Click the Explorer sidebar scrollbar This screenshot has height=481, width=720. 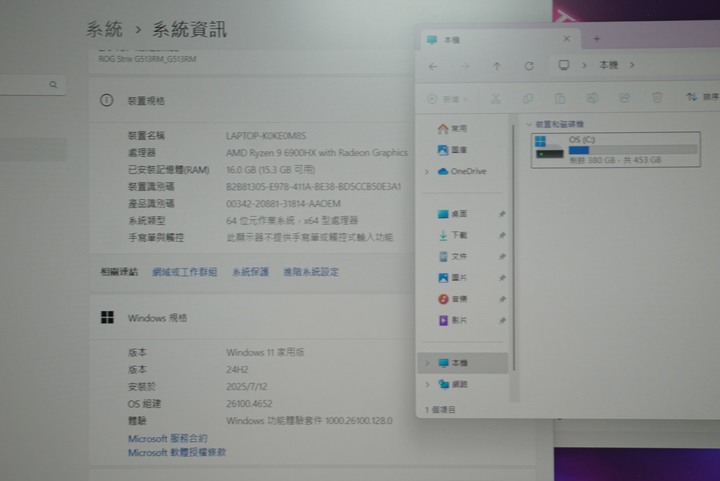tap(514, 248)
